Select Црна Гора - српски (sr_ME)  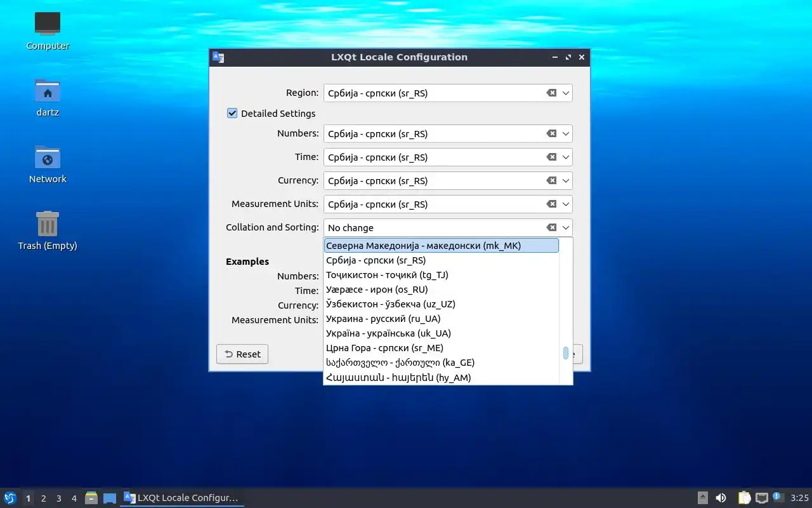[x=442, y=347]
